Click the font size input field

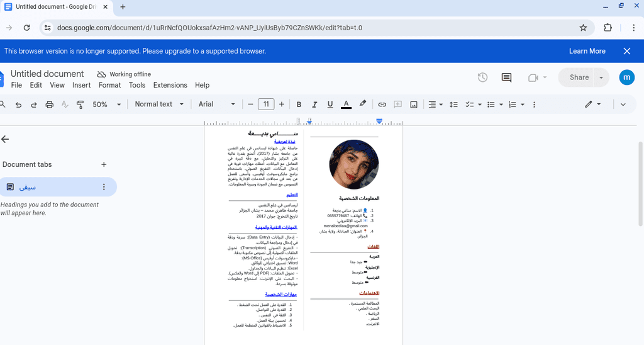tap(266, 105)
